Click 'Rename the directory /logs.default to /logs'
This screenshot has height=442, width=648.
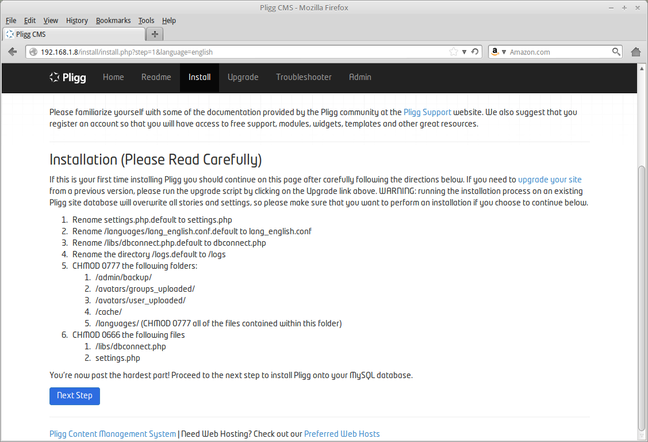[x=149, y=255]
